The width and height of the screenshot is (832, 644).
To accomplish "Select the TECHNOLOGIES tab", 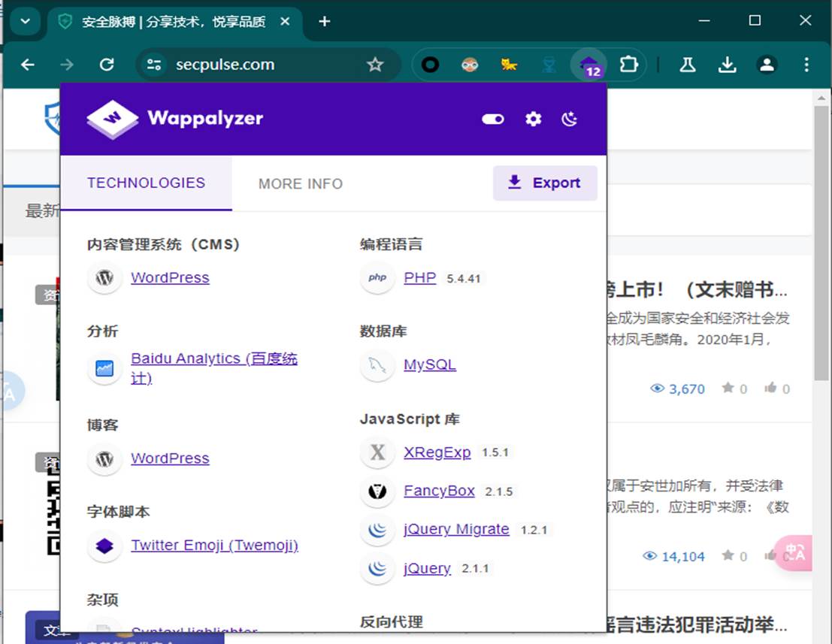I will pyautogui.click(x=146, y=183).
